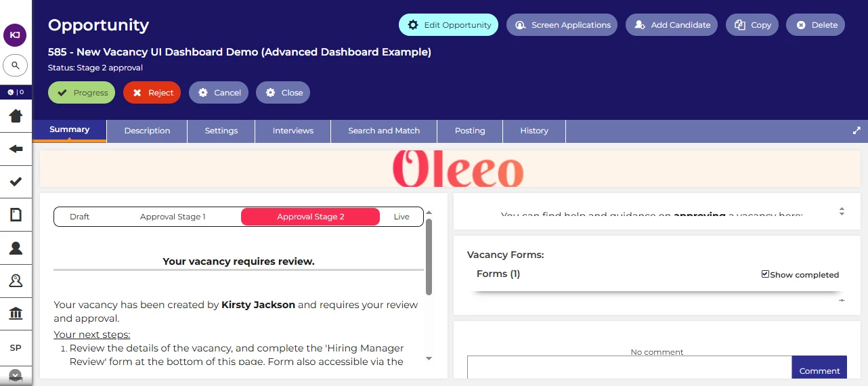Open the bank building sidebar icon

click(x=16, y=314)
